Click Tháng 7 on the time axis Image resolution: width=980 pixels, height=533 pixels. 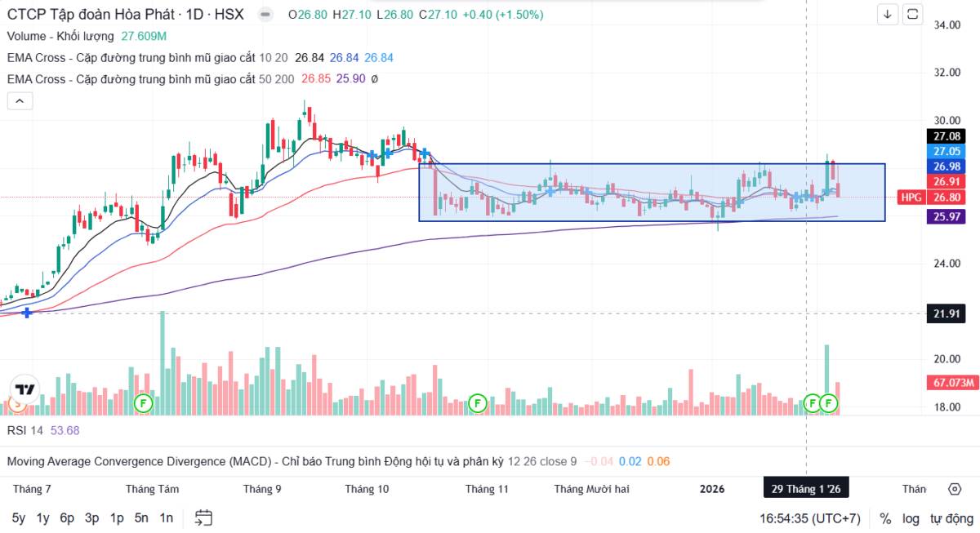point(32,489)
